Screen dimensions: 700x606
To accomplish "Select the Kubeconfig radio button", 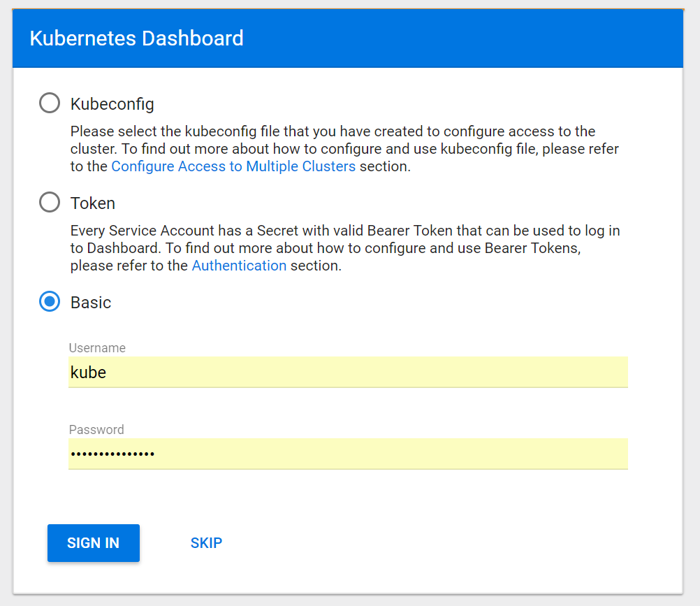I will (x=50, y=103).
